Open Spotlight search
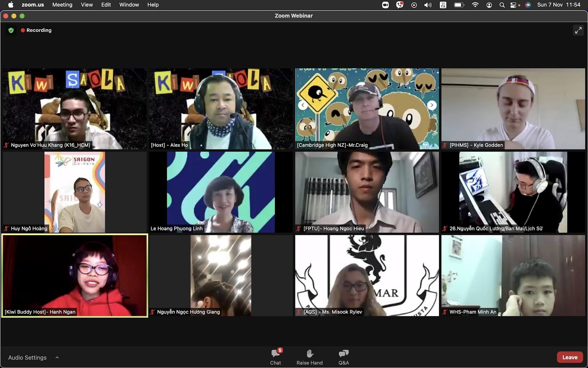This screenshot has height=368, width=588. tap(502, 5)
